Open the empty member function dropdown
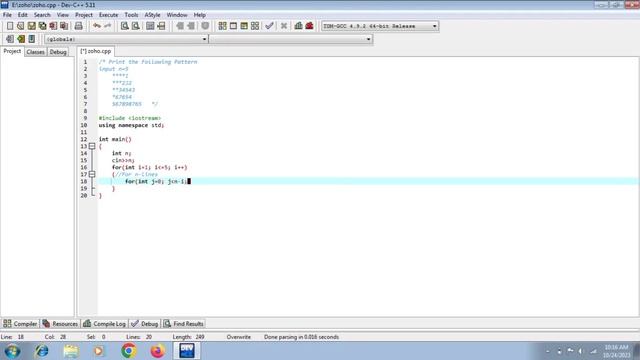The width and height of the screenshot is (640, 360). pyautogui.click(x=368, y=39)
